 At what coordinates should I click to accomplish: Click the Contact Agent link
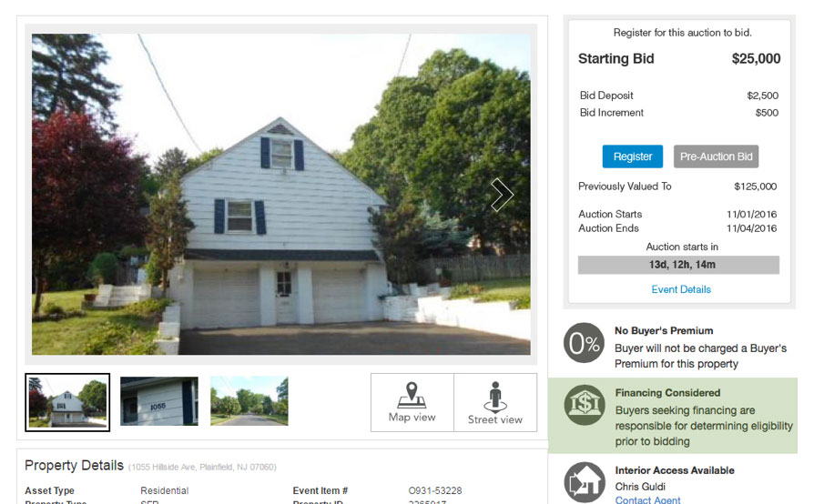[x=648, y=499]
